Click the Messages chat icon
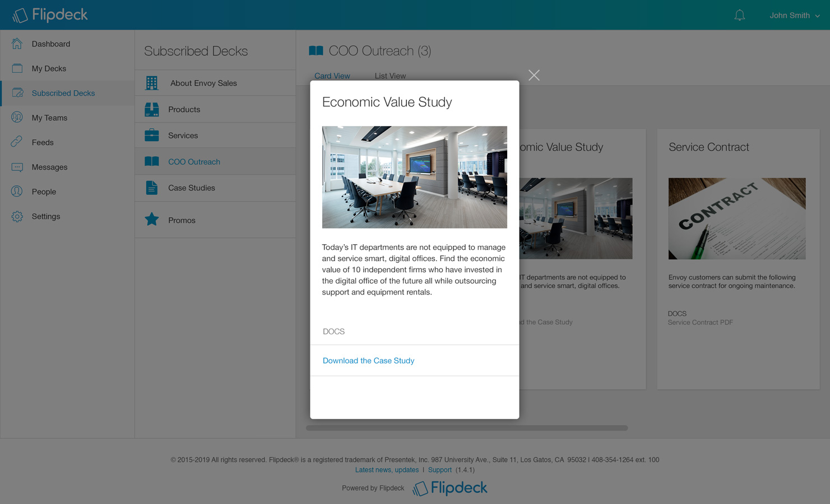Viewport: 830px width, 504px height. (x=17, y=167)
